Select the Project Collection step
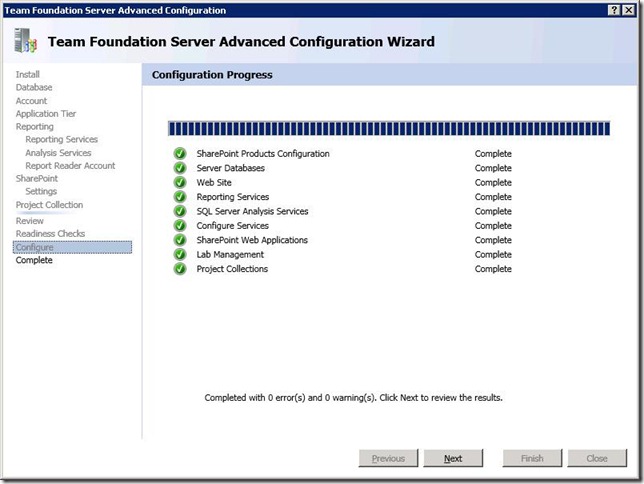The width and height of the screenshot is (644, 484). pyautogui.click(x=49, y=205)
